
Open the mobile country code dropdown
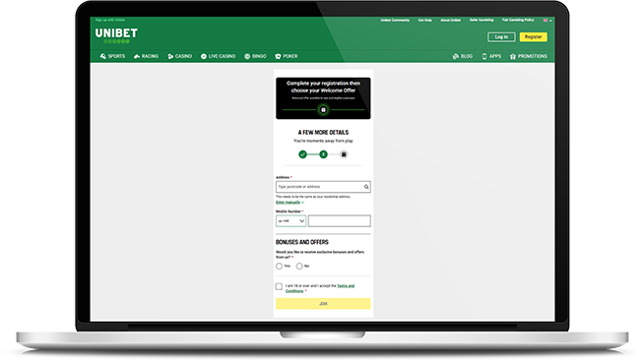pos(290,220)
